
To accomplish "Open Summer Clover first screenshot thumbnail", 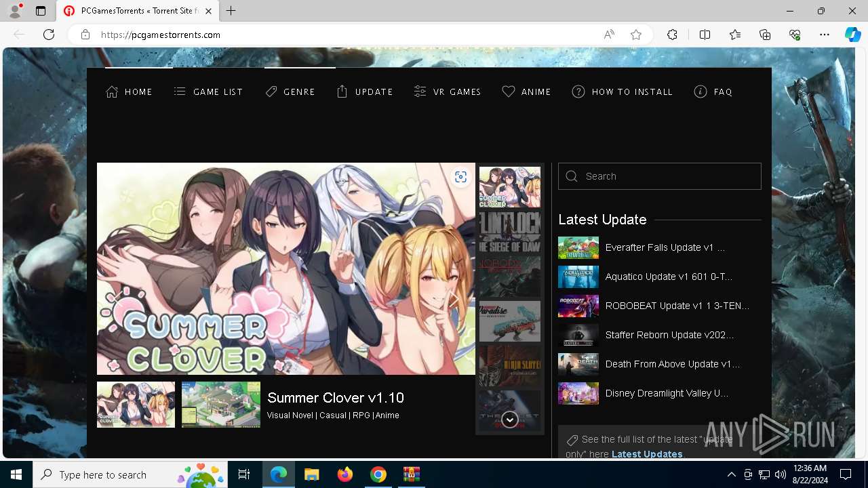I will tap(136, 405).
